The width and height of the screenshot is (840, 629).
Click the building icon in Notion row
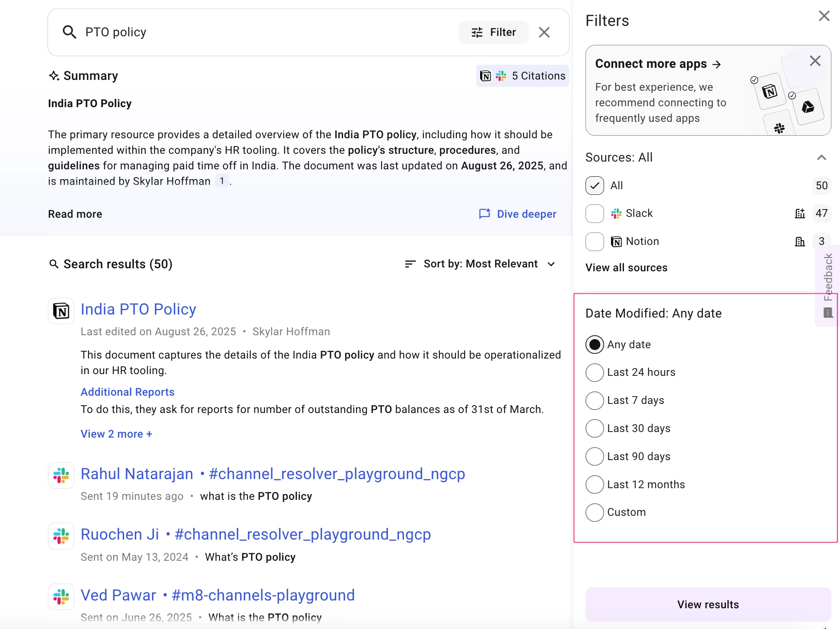(x=800, y=241)
